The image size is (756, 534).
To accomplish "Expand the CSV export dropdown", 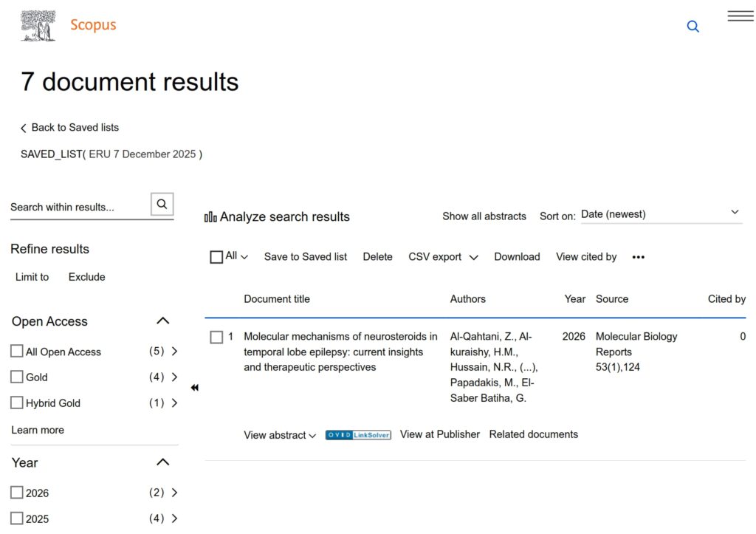I will 443,257.
